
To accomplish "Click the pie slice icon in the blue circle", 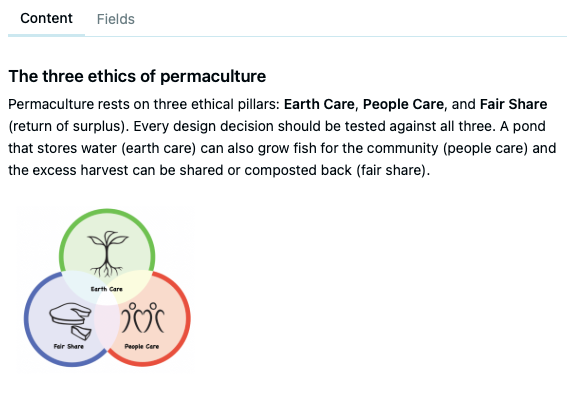I will click(x=71, y=321).
